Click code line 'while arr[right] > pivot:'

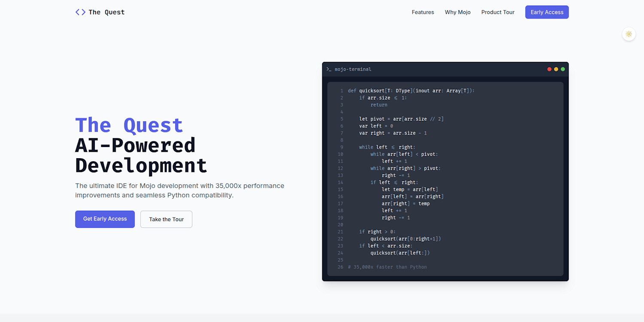click(x=406, y=168)
